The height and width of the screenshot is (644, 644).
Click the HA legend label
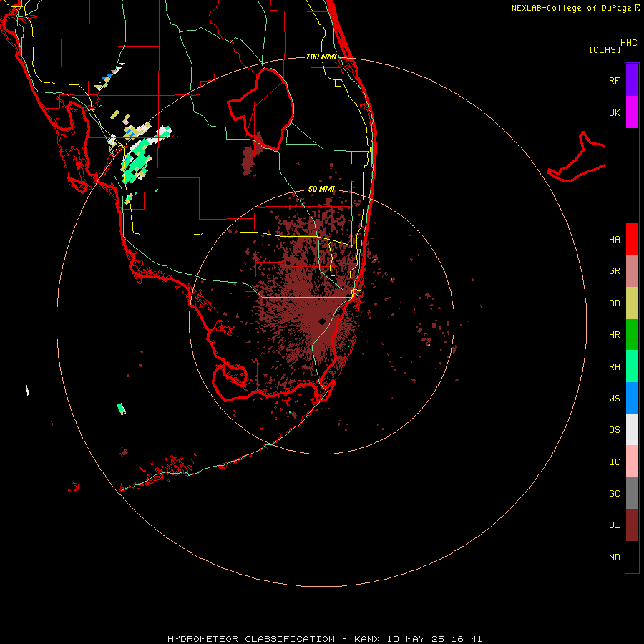tap(614, 239)
